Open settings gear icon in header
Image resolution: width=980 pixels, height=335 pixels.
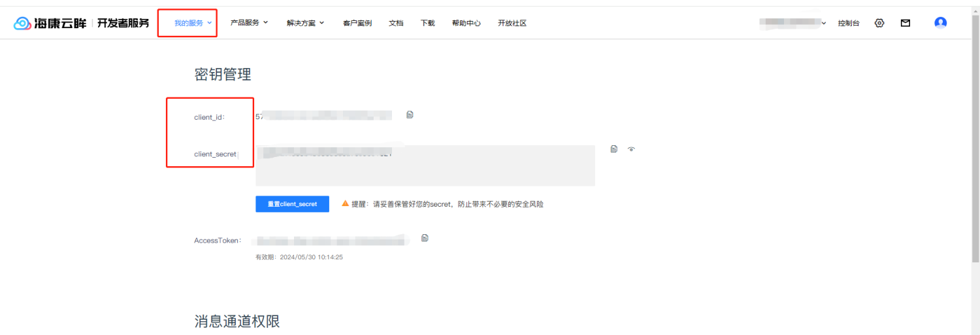pos(879,23)
